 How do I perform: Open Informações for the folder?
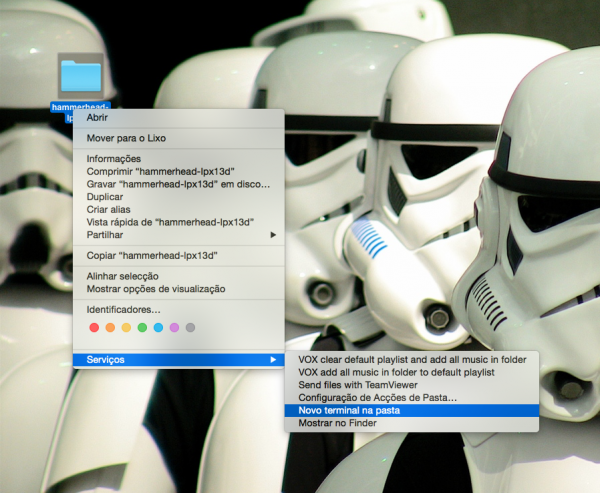[179, 159]
